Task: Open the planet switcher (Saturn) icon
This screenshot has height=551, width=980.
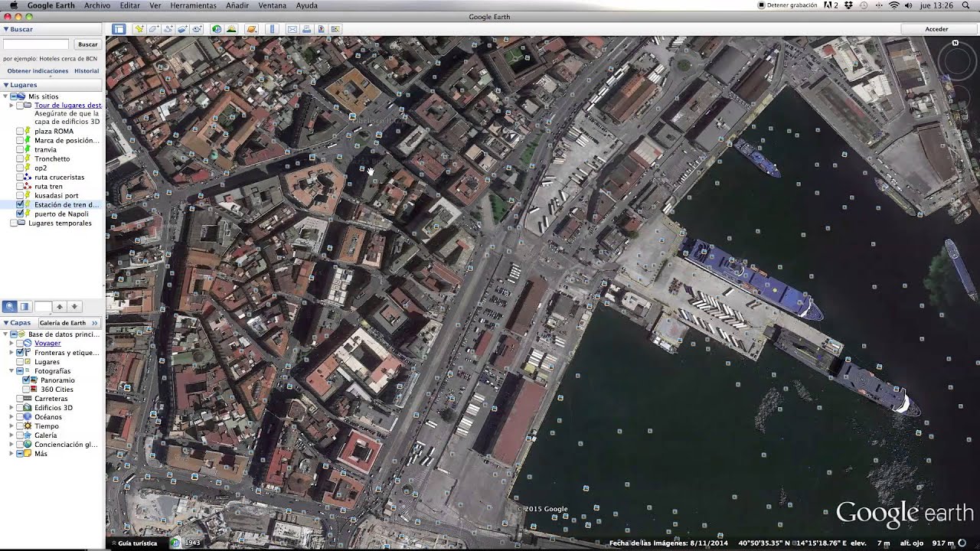Action: pos(251,29)
